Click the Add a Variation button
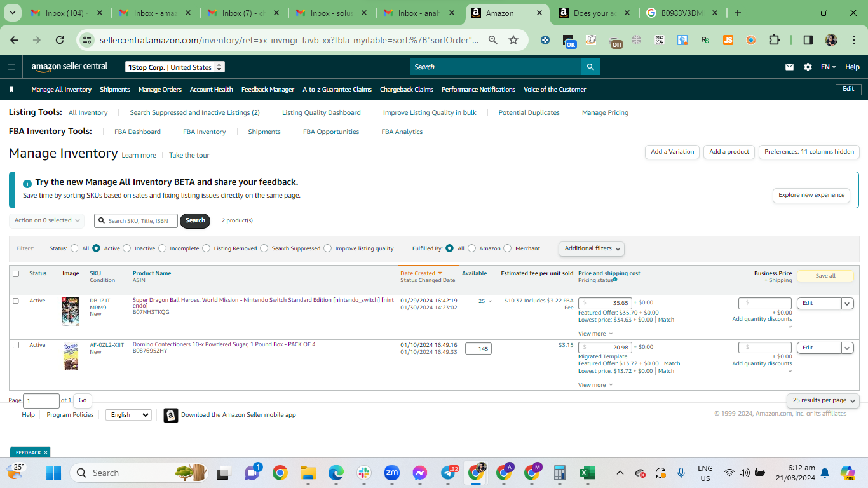Screen dimensions: 868x488 [672, 152]
